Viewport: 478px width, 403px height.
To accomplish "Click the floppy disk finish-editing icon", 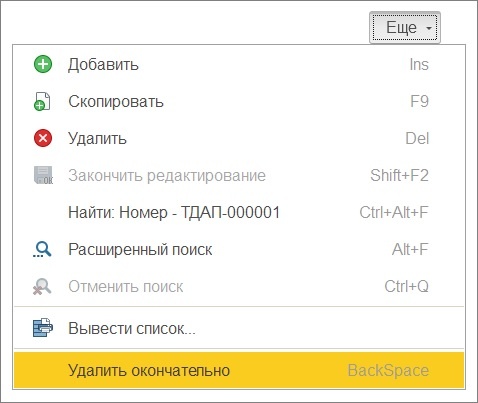I will 43,175.
